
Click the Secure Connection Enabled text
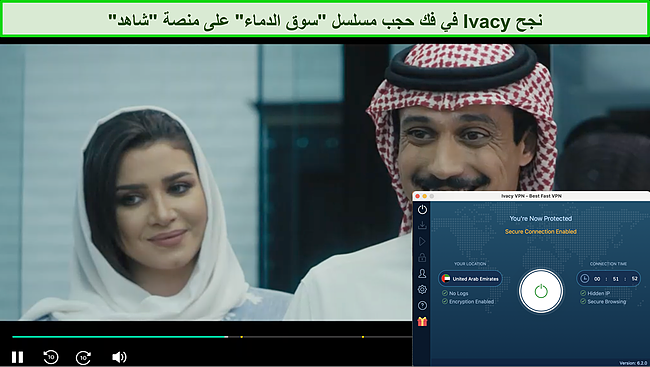(541, 231)
